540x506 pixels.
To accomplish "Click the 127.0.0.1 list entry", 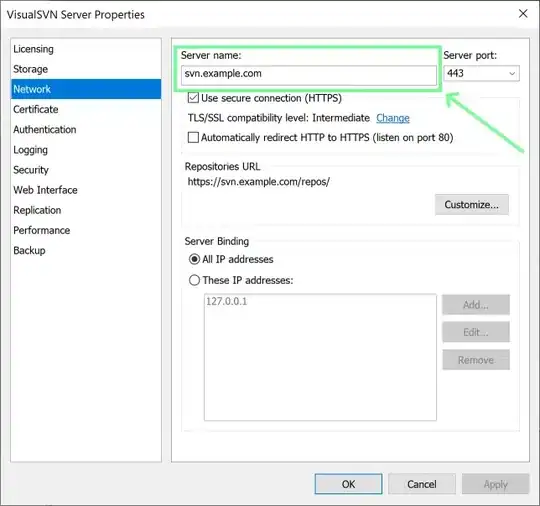I will (227, 301).
